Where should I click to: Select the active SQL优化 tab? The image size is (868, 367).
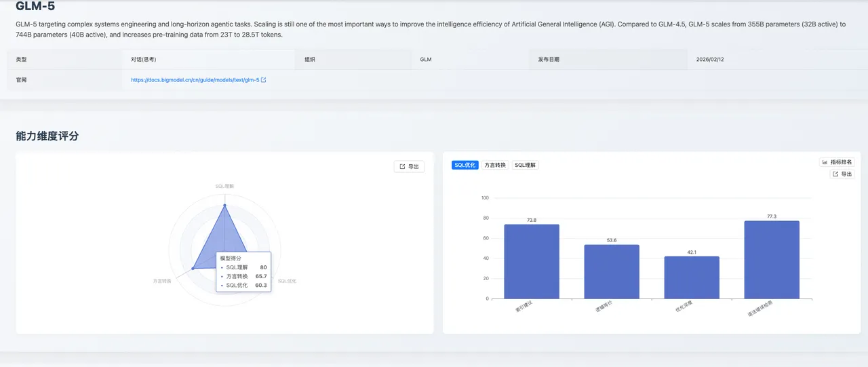(465, 165)
